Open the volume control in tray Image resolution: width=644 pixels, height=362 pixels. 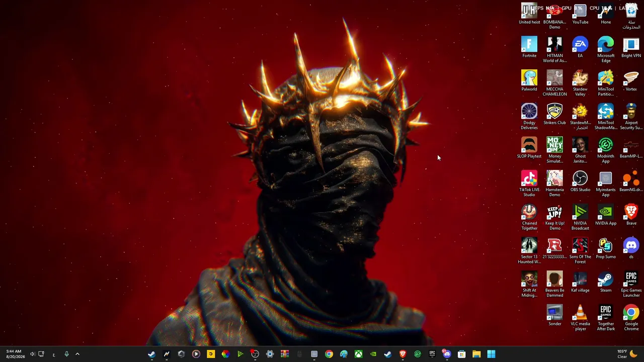[32, 354]
